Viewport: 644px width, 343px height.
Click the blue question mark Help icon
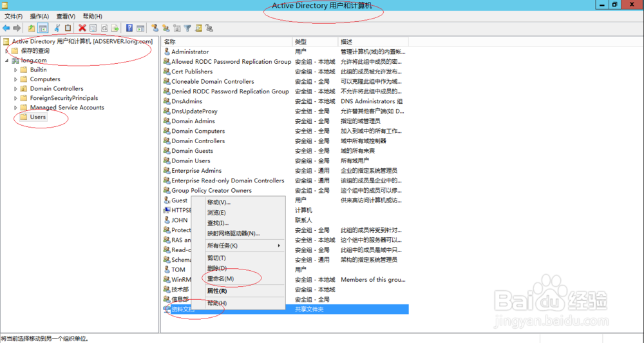click(129, 28)
